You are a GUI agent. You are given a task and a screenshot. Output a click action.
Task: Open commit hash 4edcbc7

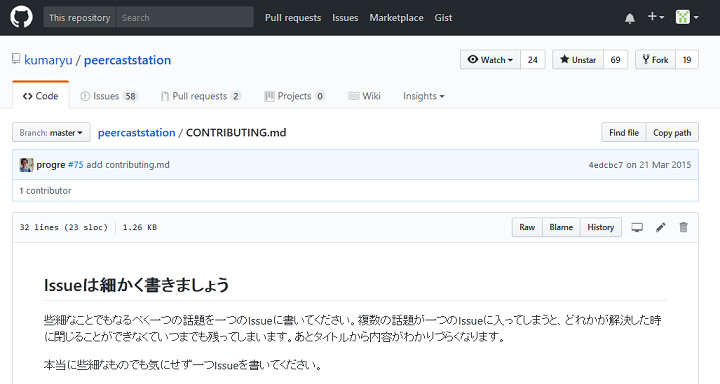[x=606, y=165]
